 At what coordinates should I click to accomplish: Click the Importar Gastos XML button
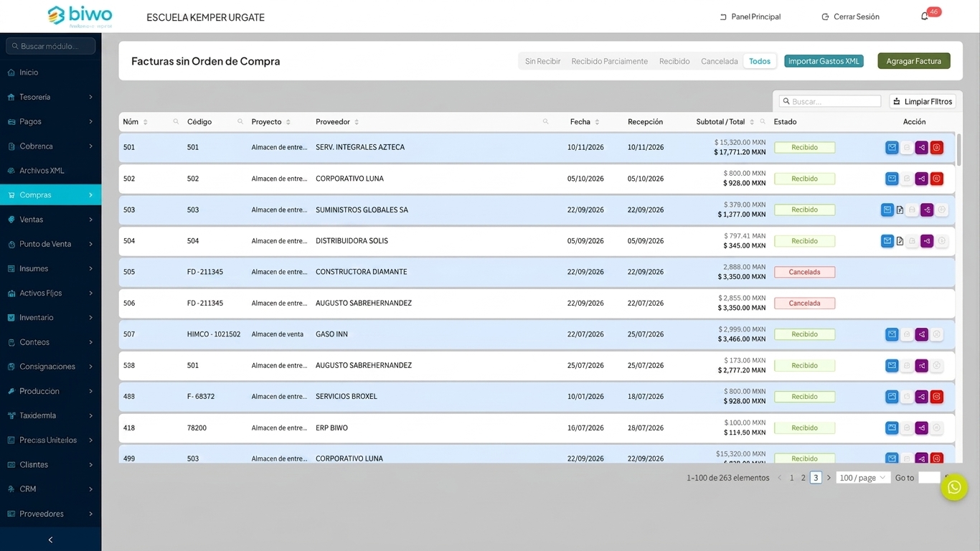pyautogui.click(x=824, y=62)
